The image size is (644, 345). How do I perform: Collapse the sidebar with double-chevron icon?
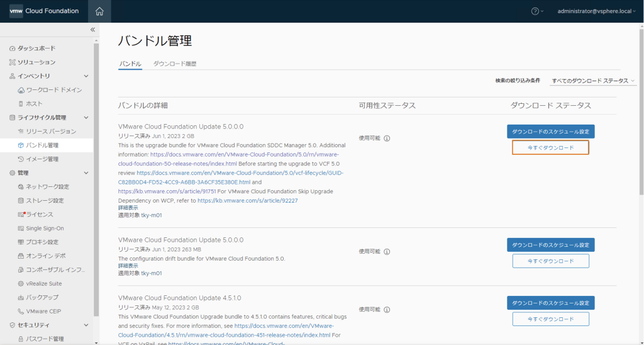coord(92,30)
